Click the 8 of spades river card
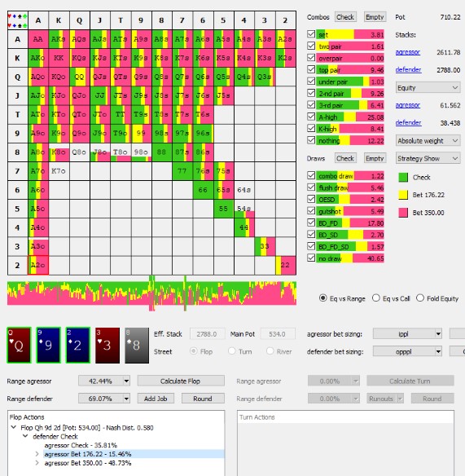This screenshot has height=476, width=465. (x=137, y=345)
